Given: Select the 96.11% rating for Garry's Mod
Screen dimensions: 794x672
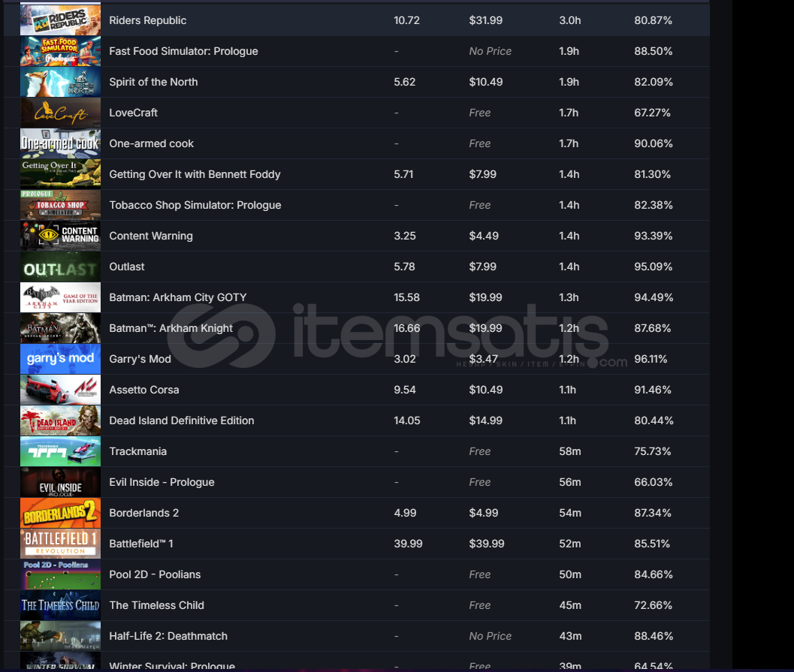Looking at the screenshot, I should [651, 359].
